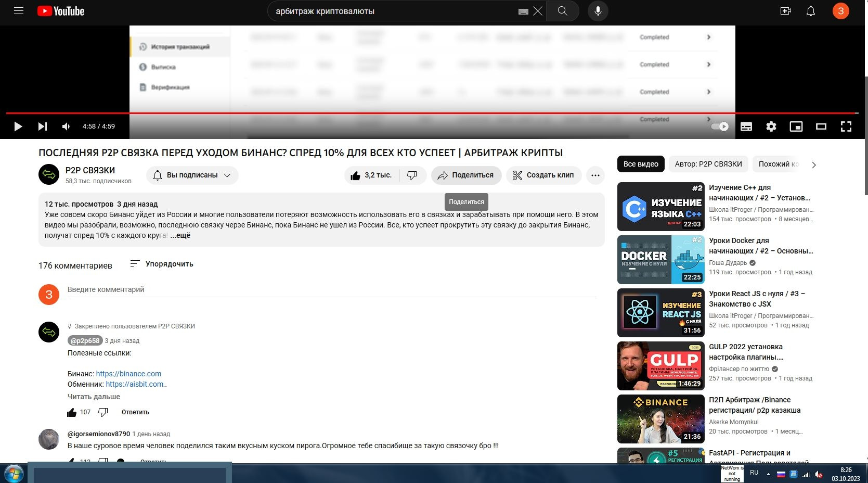
Task: Like the pinned comment with 107 likes
Action: coord(72,412)
